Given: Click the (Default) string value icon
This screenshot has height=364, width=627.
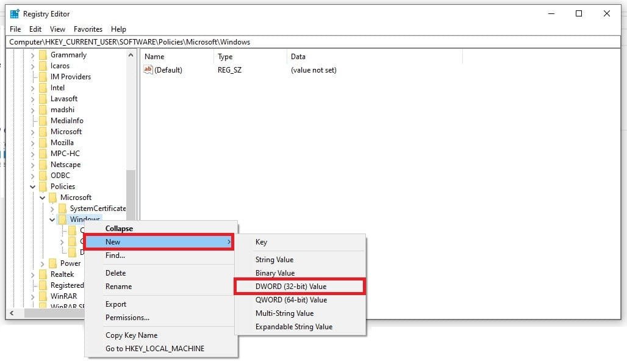Looking at the screenshot, I should pyautogui.click(x=148, y=70).
